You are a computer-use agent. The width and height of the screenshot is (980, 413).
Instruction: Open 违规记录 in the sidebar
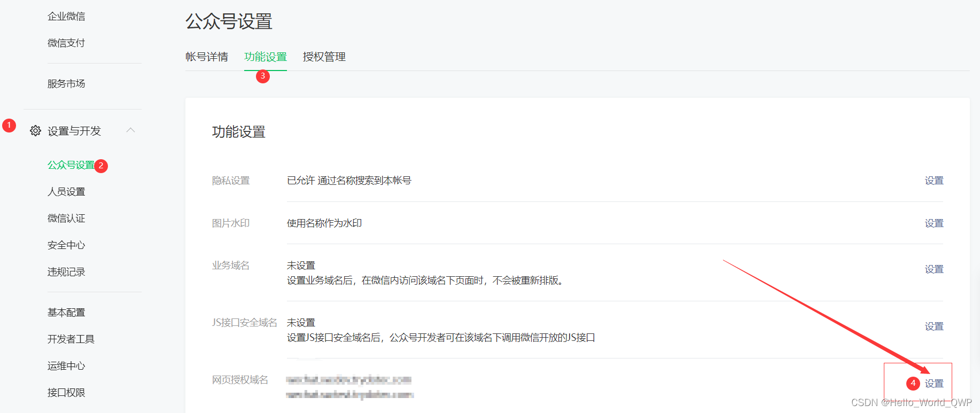click(x=66, y=272)
